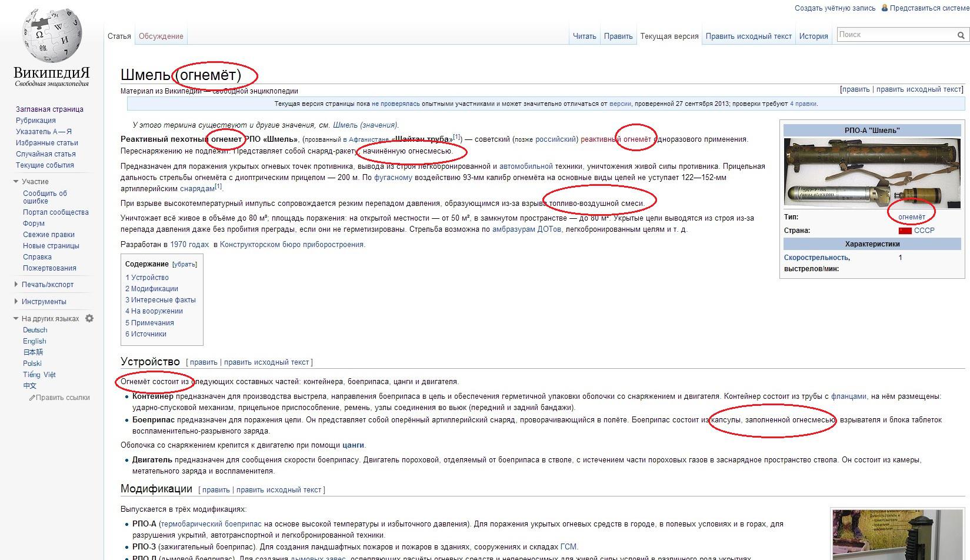970x560 pixels.
Task: Go to Заглавная страница
Action: 49,109
